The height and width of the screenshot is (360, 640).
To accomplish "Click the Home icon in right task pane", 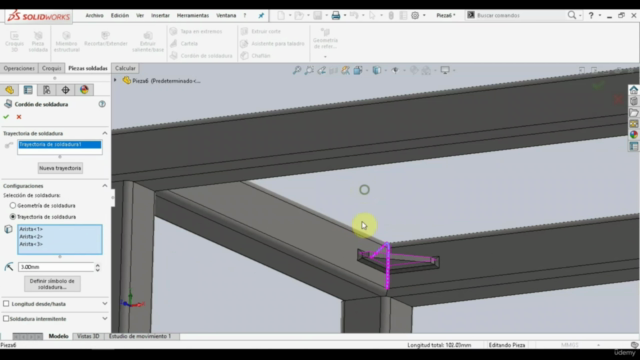I will (633, 90).
